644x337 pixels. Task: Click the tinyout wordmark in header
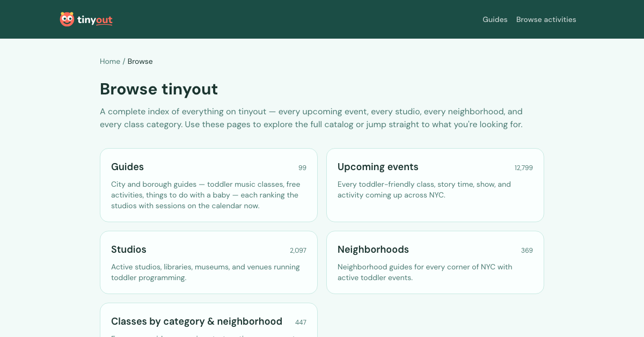[94, 20]
